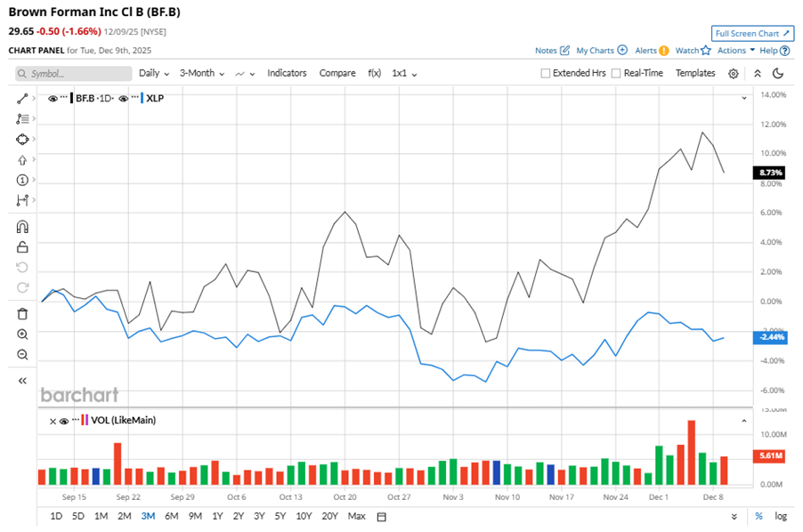
Task: Click the Help question mark icon
Action: point(784,51)
